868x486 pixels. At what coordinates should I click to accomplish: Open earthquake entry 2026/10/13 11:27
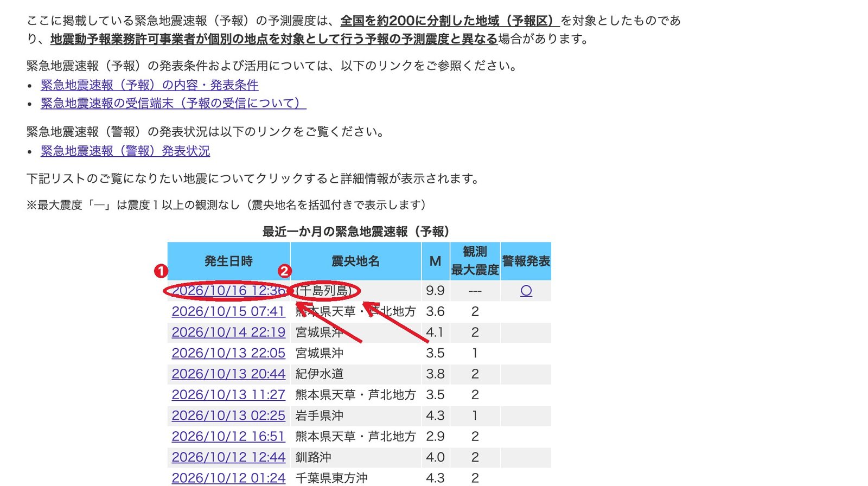pyautogui.click(x=228, y=395)
